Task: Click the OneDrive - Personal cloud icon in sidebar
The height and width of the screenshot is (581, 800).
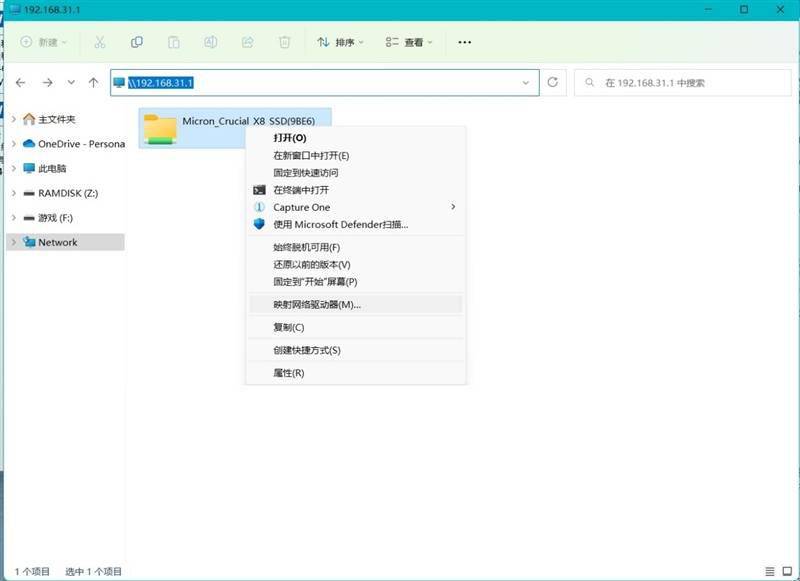Action: (30, 141)
